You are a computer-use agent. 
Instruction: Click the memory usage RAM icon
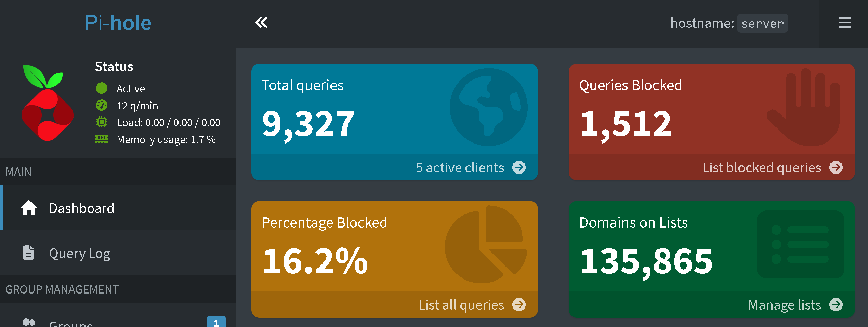pos(102,139)
